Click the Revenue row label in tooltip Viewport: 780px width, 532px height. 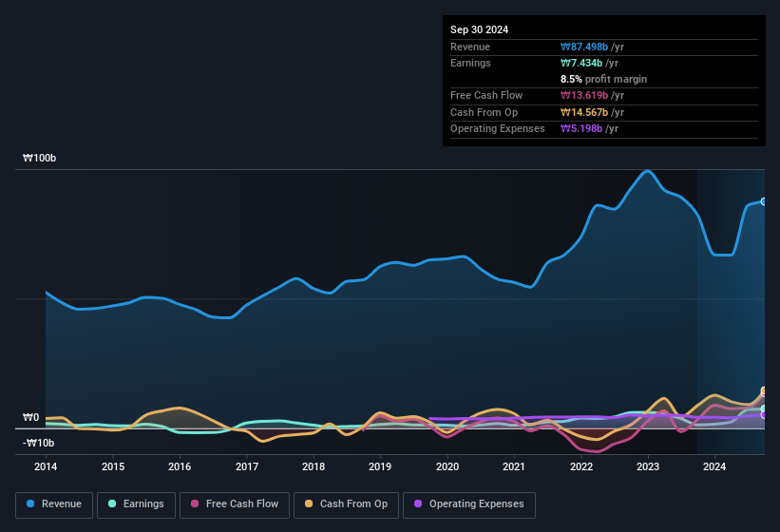coord(470,47)
